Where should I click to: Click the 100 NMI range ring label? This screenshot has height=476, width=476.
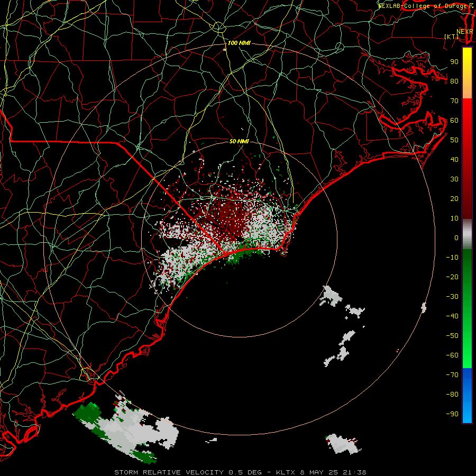[x=239, y=43]
